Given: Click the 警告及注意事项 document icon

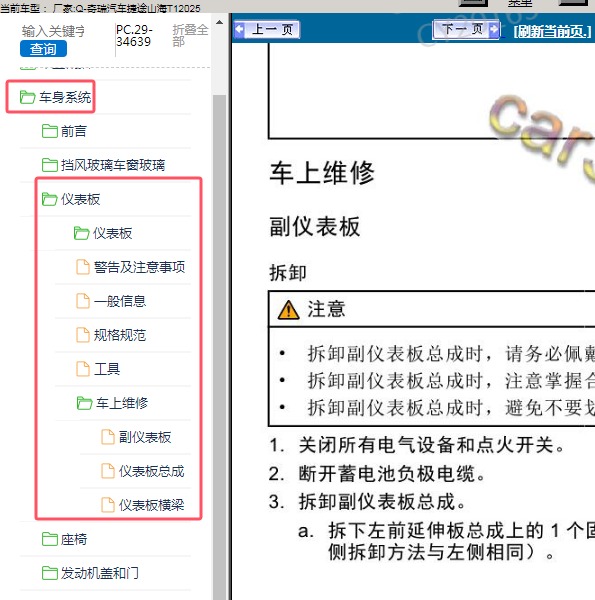Looking at the screenshot, I should 83,267.
